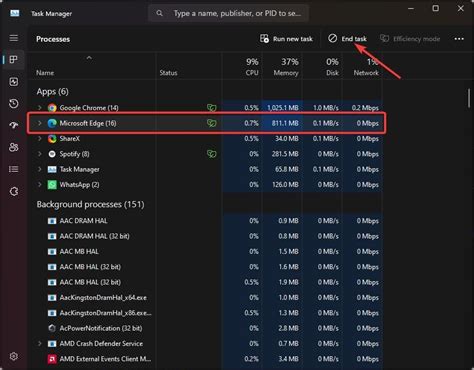Click the 281.5 MB Spotify memory value

285,154
